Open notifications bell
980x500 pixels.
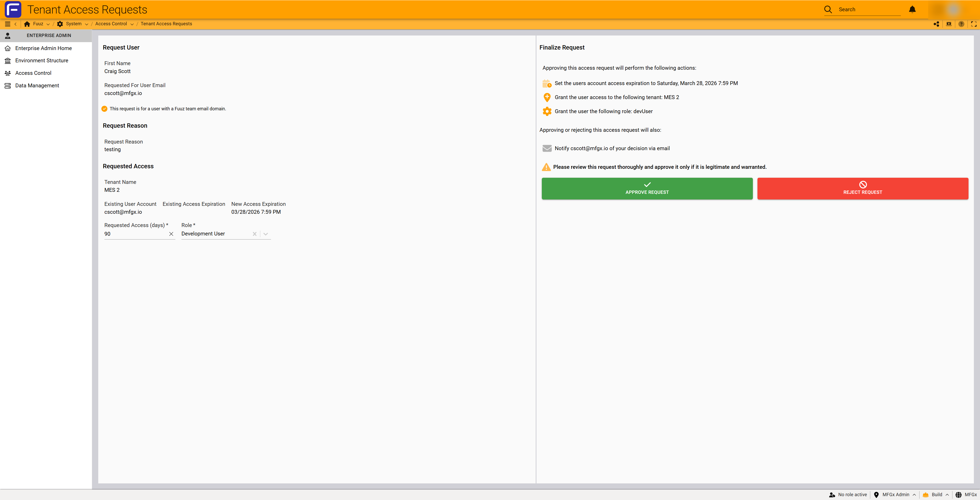point(912,9)
